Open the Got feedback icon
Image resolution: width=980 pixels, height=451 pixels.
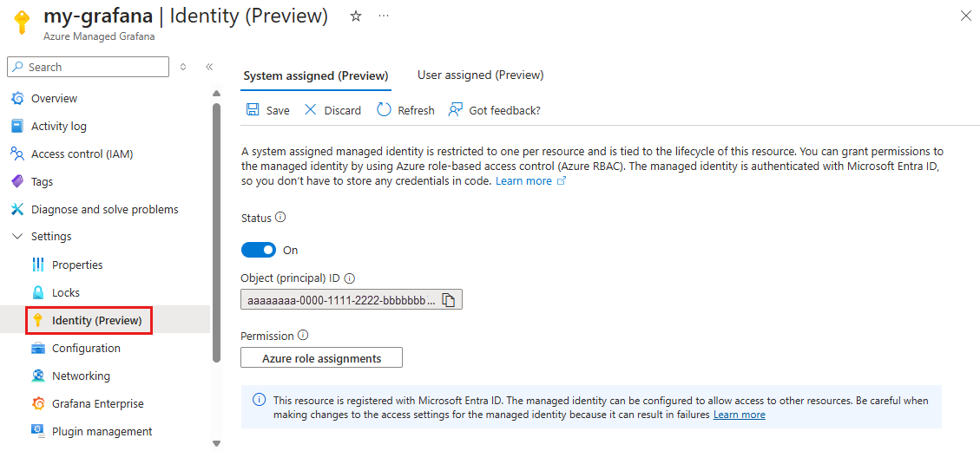tap(456, 110)
